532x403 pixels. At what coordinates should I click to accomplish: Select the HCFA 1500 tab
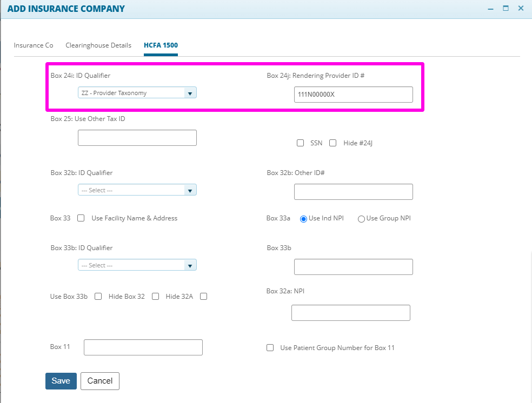tap(161, 45)
